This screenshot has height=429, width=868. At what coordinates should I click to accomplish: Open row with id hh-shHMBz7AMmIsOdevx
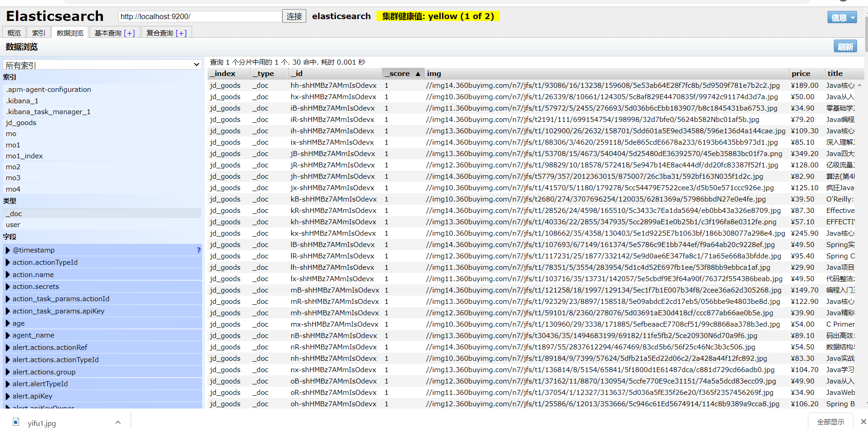click(333, 86)
